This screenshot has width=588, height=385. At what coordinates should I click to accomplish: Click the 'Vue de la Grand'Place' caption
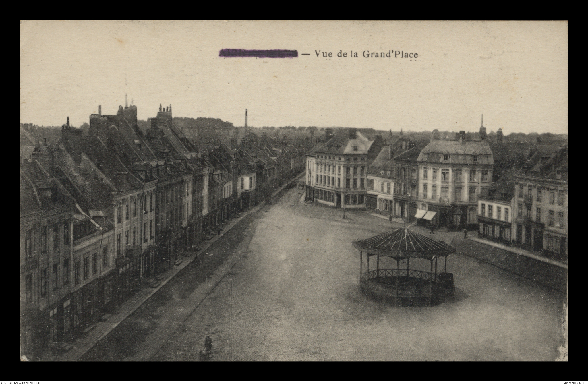[366, 54]
